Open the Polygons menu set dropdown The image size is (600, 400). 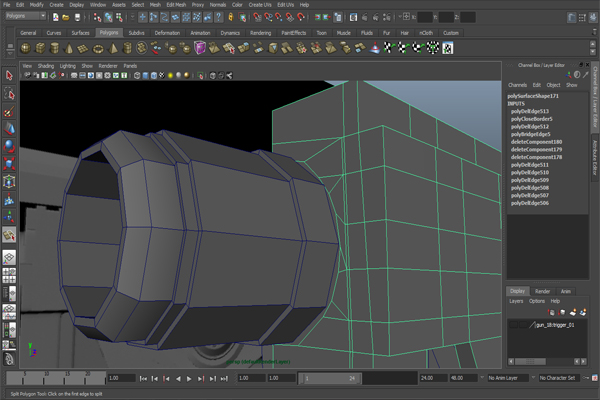pos(26,16)
